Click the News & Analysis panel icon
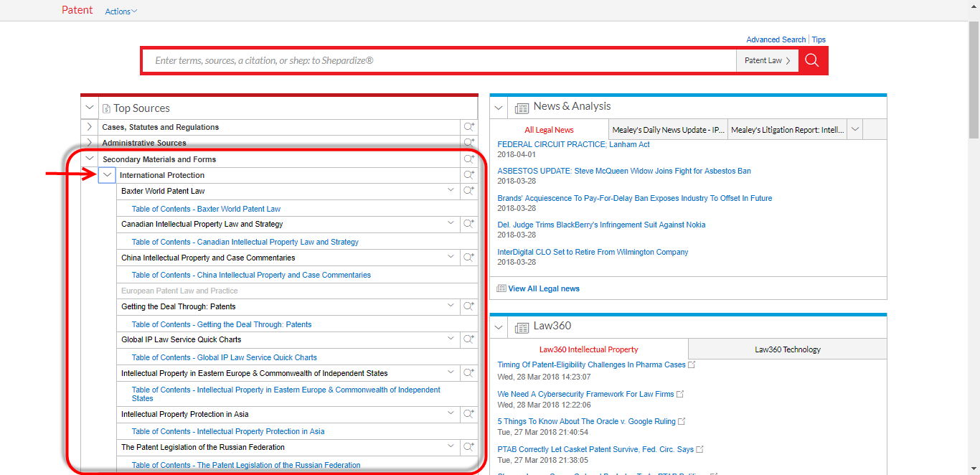The image size is (980, 475). 522,108
